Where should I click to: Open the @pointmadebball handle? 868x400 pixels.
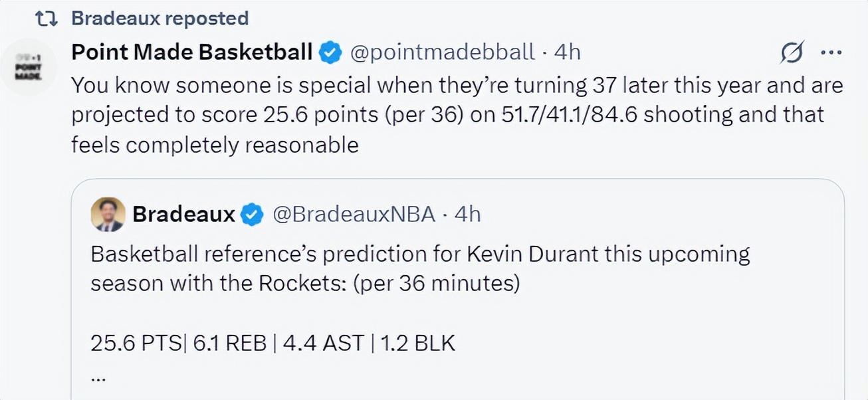point(441,52)
